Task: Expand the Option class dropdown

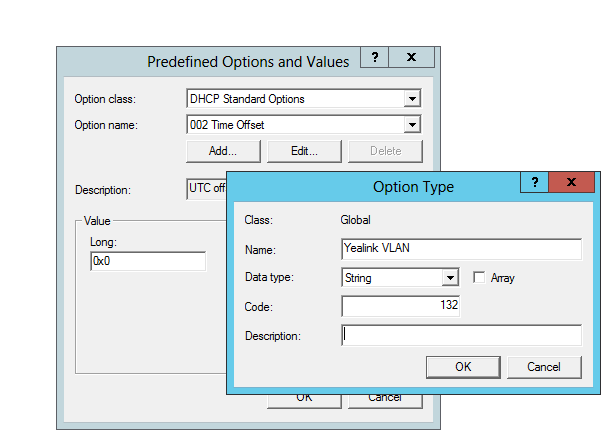Action: [x=412, y=99]
